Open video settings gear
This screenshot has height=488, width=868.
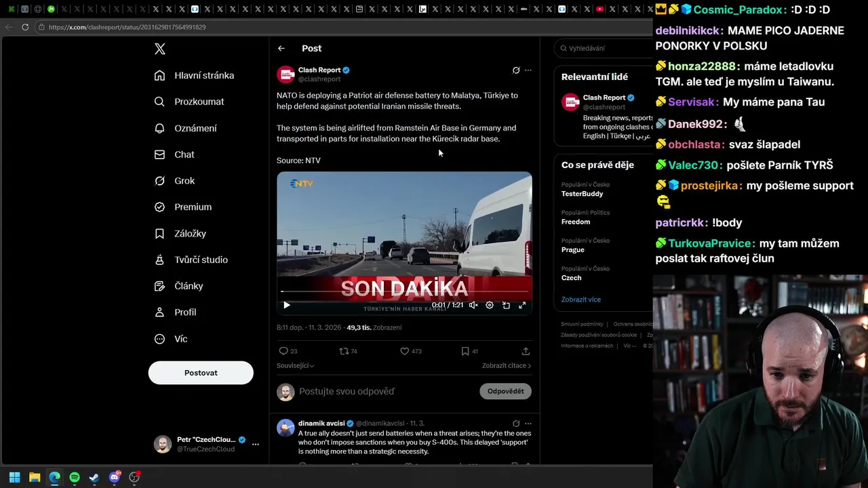click(x=490, y=306)
